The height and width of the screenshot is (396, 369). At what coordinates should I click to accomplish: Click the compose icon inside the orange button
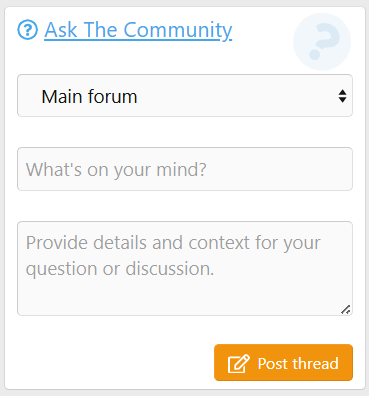point(239,363)
